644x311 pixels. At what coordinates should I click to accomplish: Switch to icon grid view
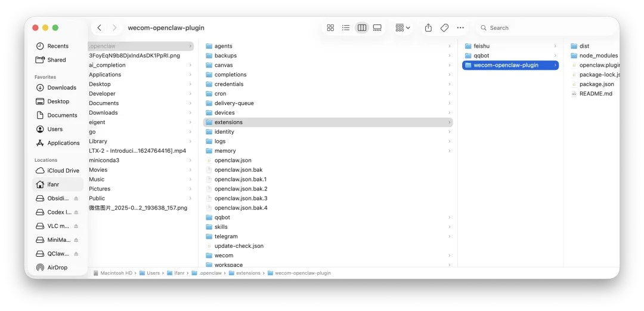330,28
